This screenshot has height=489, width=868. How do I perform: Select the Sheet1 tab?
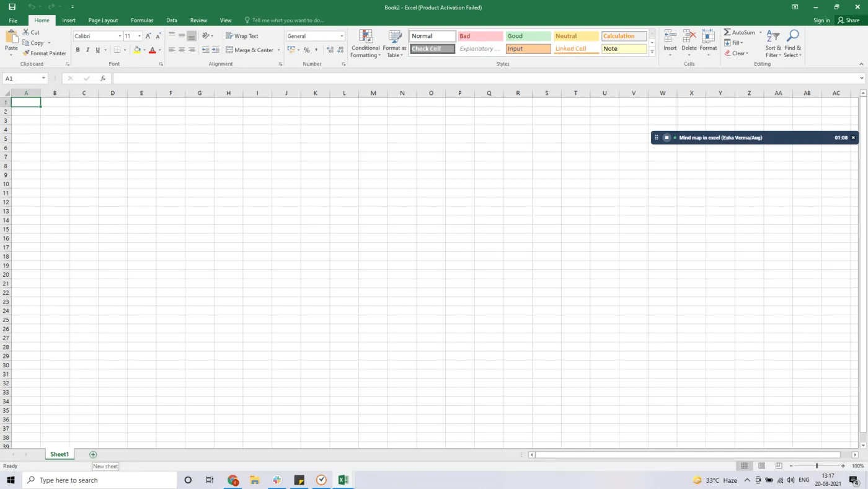(60, 454)
